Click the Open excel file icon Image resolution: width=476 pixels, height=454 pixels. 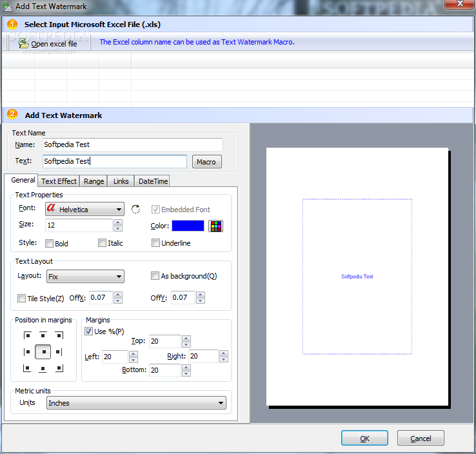tap(23, 43)
